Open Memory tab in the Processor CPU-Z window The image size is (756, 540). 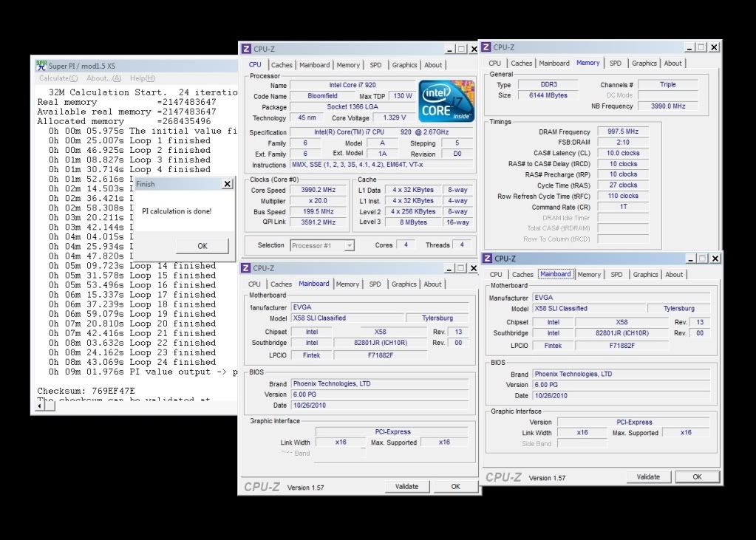pos(348,65)
